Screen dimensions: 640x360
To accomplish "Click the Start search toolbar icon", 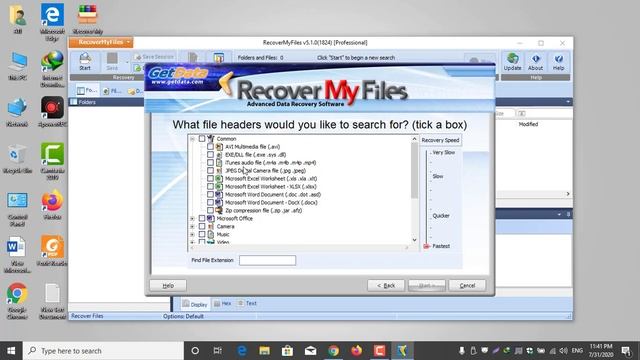I will click(85, 62).
